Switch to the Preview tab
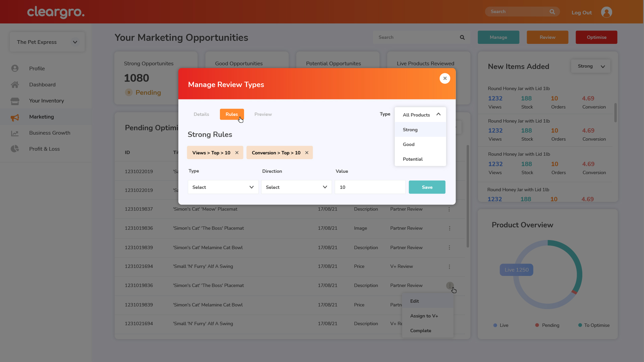The image size is (644, 362). coord(263,115)
